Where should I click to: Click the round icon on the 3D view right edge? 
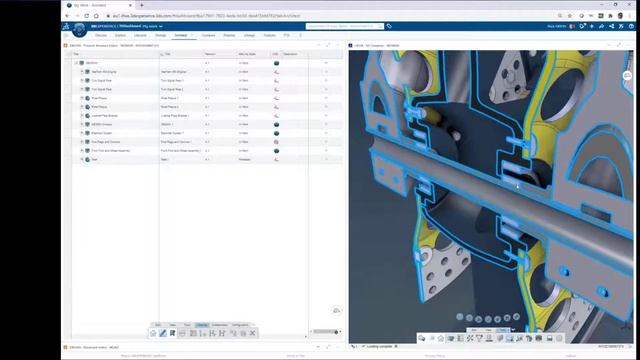click(627, 76)
